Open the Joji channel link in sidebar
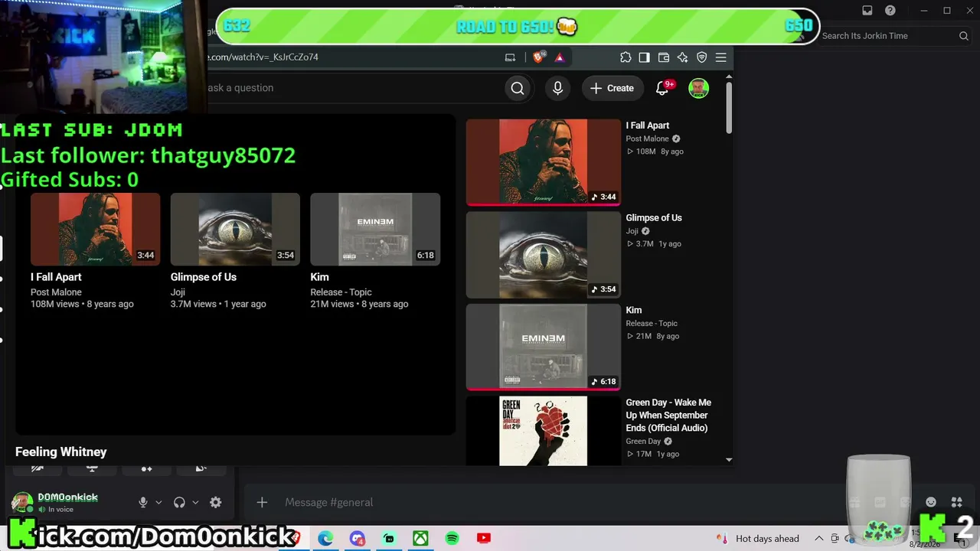 [x=632, y=231]
